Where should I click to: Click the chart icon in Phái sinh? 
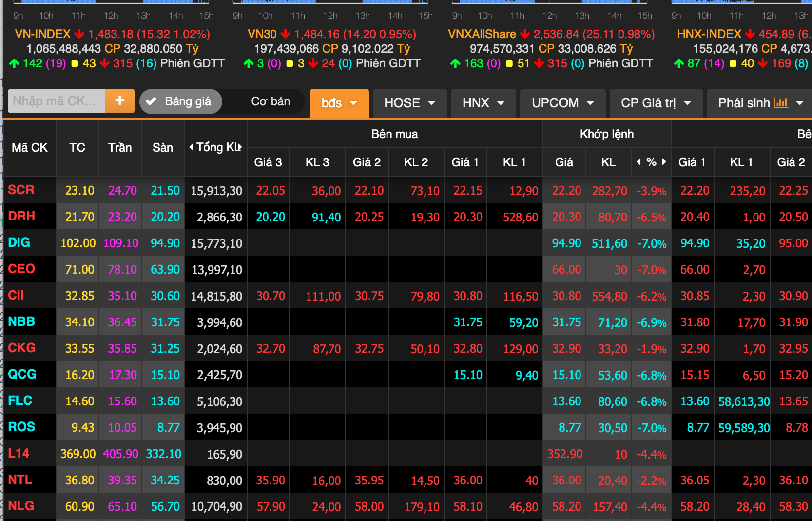[x=781, y=103]
